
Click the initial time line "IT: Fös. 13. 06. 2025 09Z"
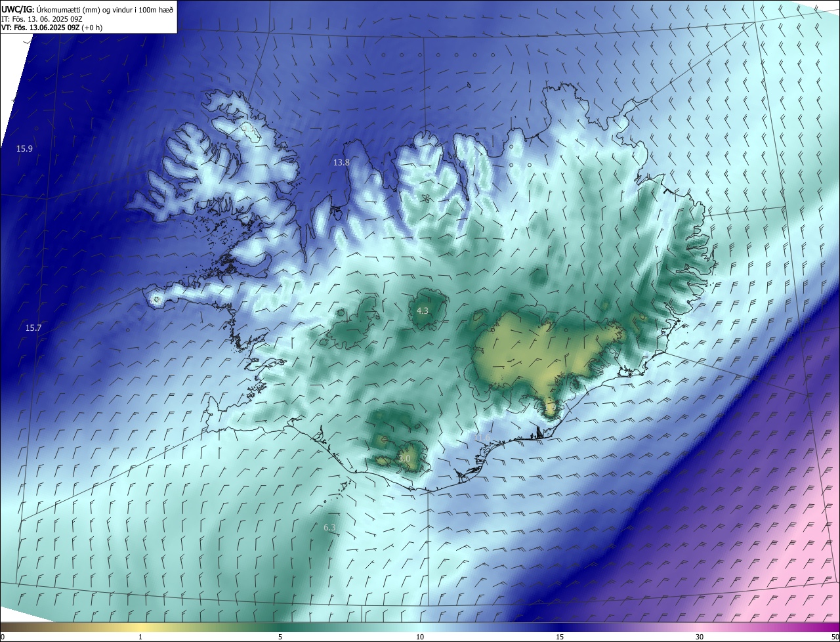click(43, 19)
